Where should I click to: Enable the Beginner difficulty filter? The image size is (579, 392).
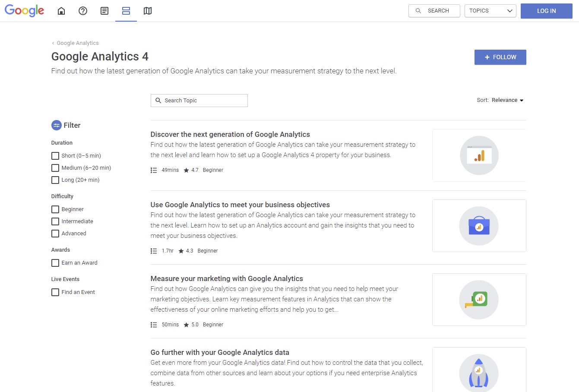55,209
